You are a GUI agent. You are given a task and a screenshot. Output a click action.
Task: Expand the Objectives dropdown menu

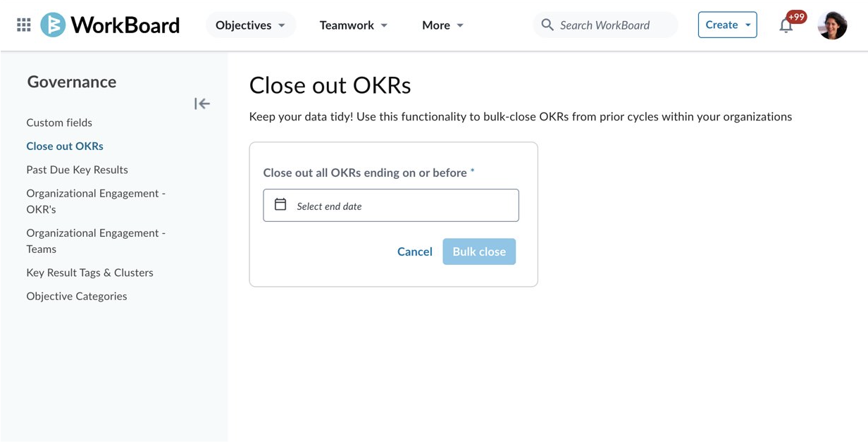(x=251, y=25)
